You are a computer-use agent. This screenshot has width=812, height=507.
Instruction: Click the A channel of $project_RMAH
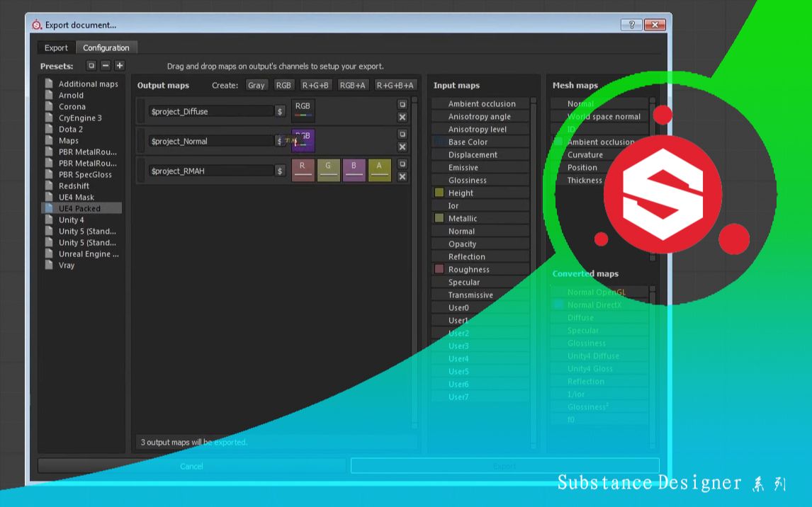[380, 170]
